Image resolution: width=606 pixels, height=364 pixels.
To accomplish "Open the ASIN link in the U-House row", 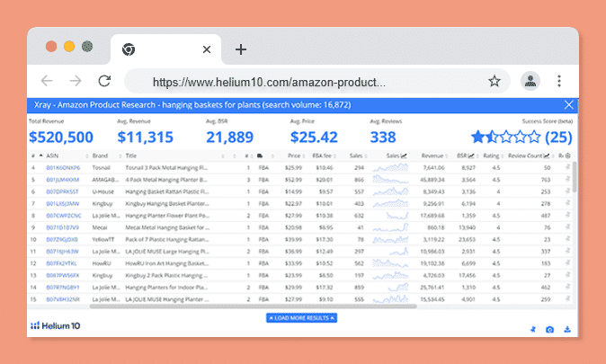I will 62,191.
